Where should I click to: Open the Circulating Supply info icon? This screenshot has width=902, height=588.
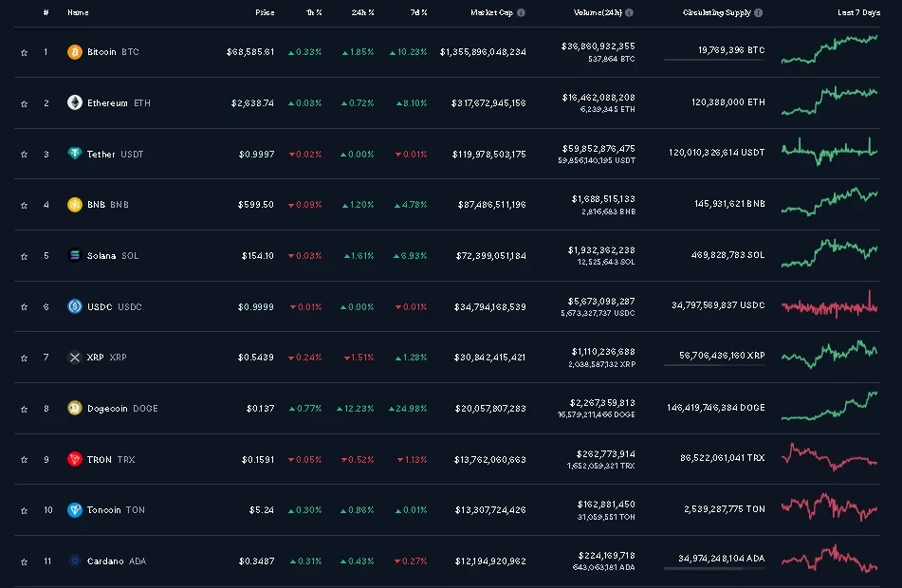tap(758, 13)
